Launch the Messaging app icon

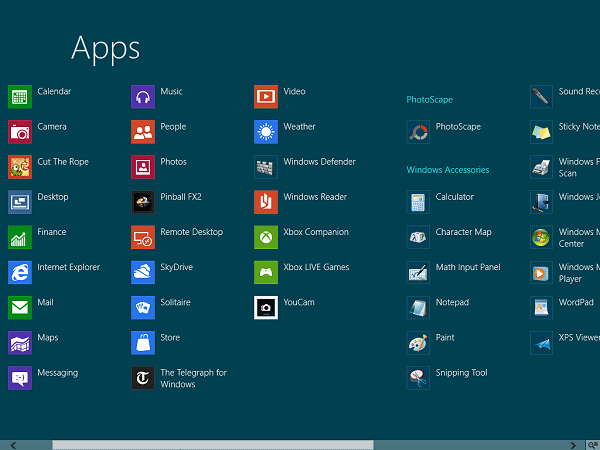[x=20, y=378]
